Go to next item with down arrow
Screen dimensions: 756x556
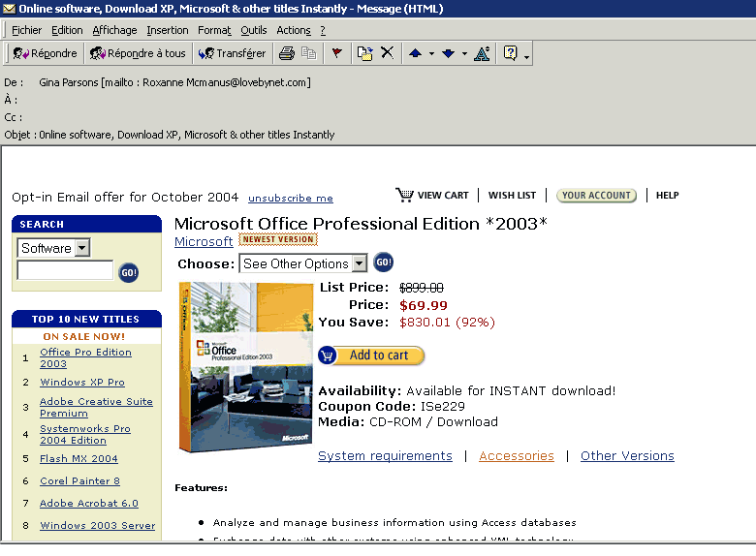point(448,53)
